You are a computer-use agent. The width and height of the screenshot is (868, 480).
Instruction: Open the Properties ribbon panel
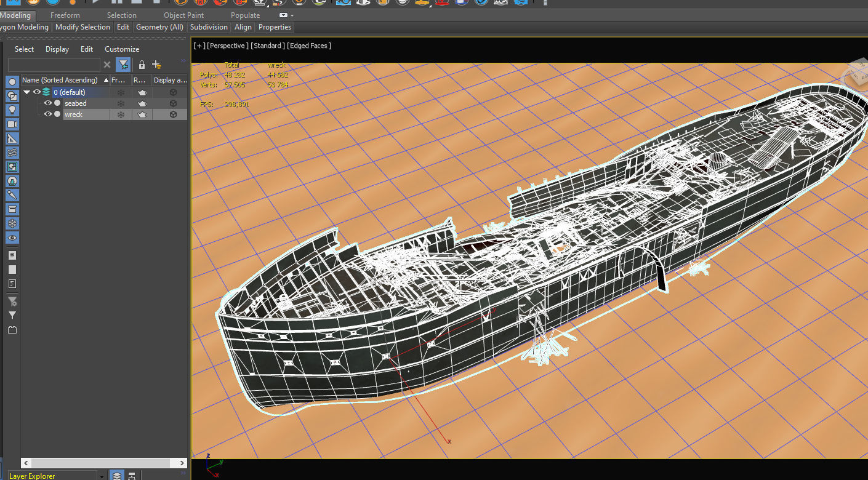click(275, 27)
